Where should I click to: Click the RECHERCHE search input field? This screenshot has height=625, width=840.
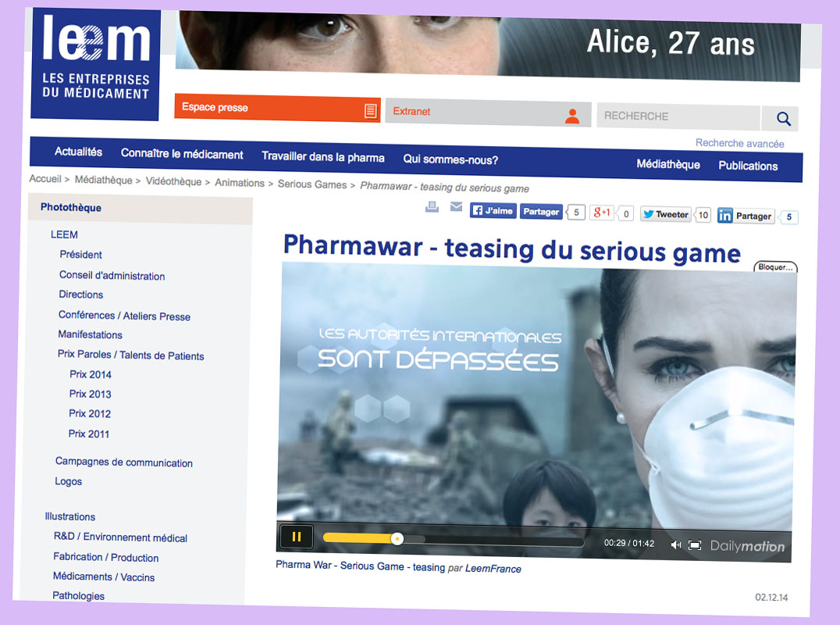click(677, 116)
